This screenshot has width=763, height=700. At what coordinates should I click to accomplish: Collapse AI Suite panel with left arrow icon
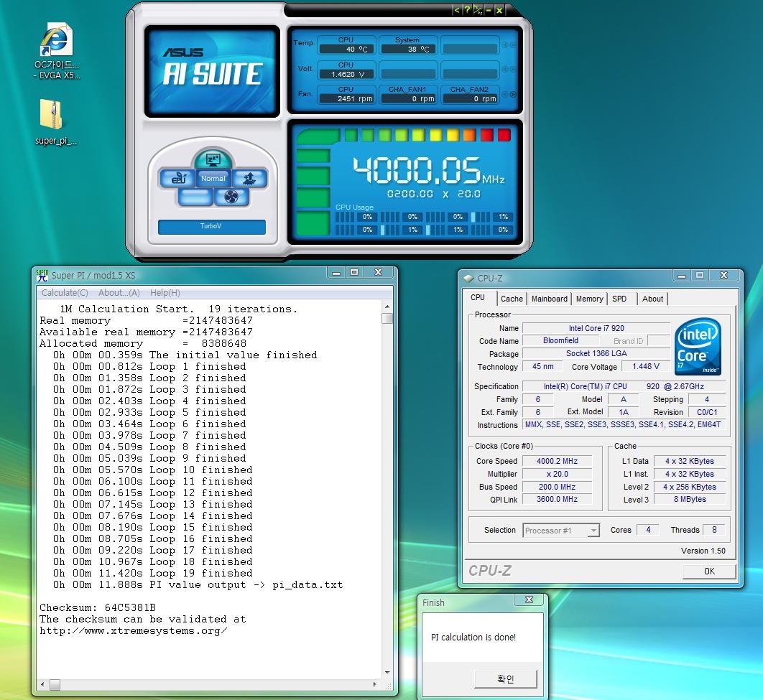point(457,10)
